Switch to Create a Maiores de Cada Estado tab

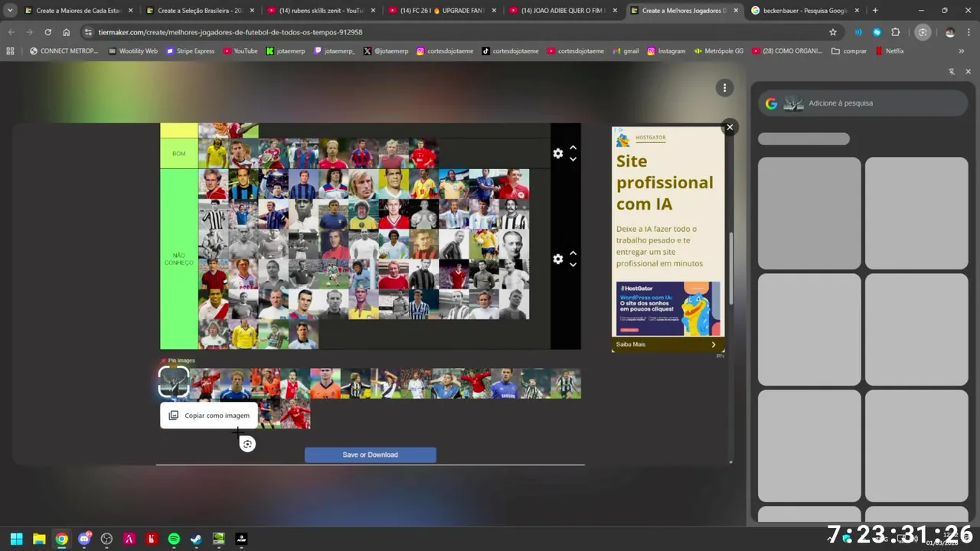79,11
